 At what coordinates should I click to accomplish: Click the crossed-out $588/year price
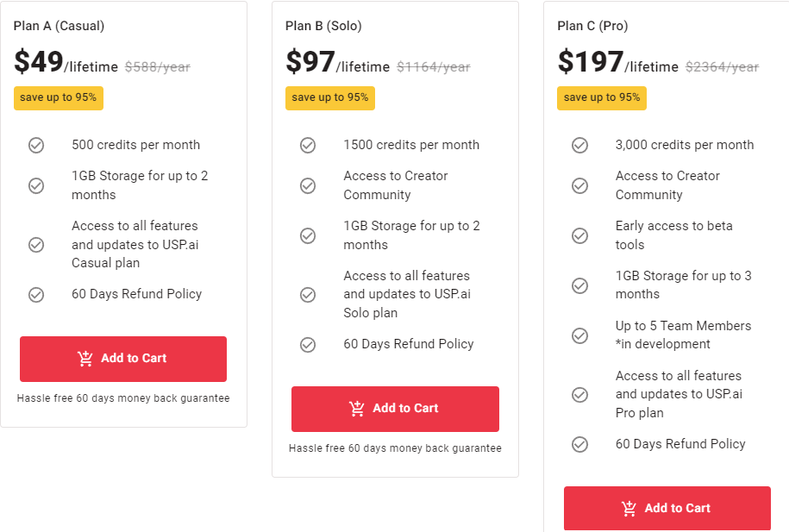tap(157, 65)
